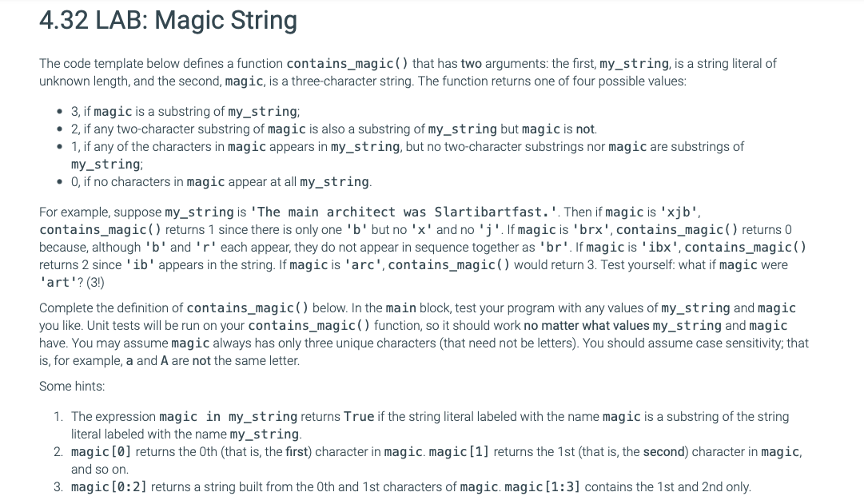The width and height of the screenshot is (864, 504).
Task: Click the bold 'no matter what values' text
Action: [x=587, y=326]
